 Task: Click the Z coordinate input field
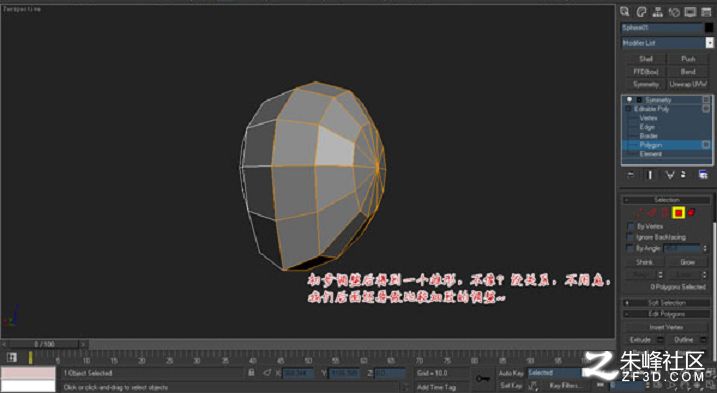point(390,373)
